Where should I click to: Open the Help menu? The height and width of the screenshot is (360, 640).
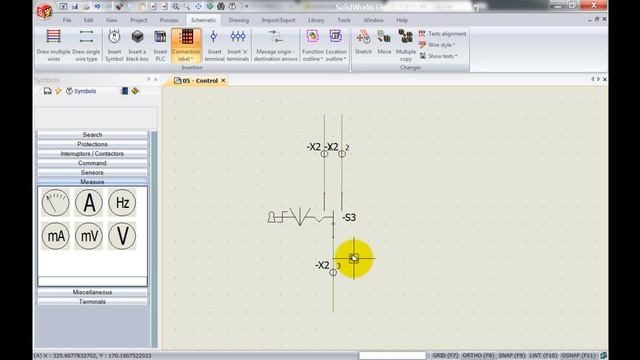point(402,20)
